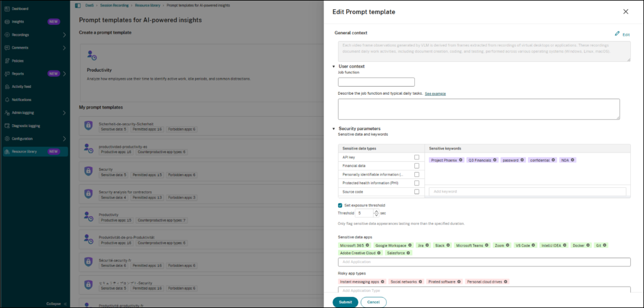
Task: Enable the API key checkbox
Action: coord(417,157)
